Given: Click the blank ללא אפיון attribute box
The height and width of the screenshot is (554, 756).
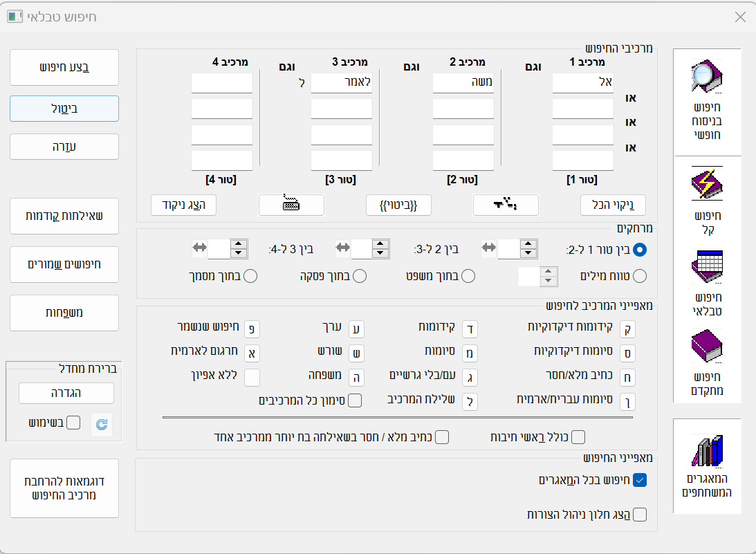Looking at the screenshot, I should pos(252,377).
